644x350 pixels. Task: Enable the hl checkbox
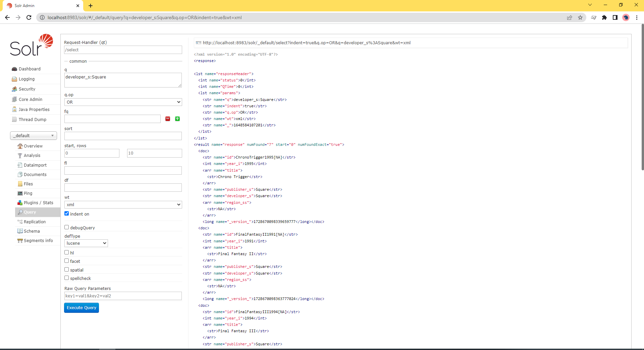tap(67, 252)
